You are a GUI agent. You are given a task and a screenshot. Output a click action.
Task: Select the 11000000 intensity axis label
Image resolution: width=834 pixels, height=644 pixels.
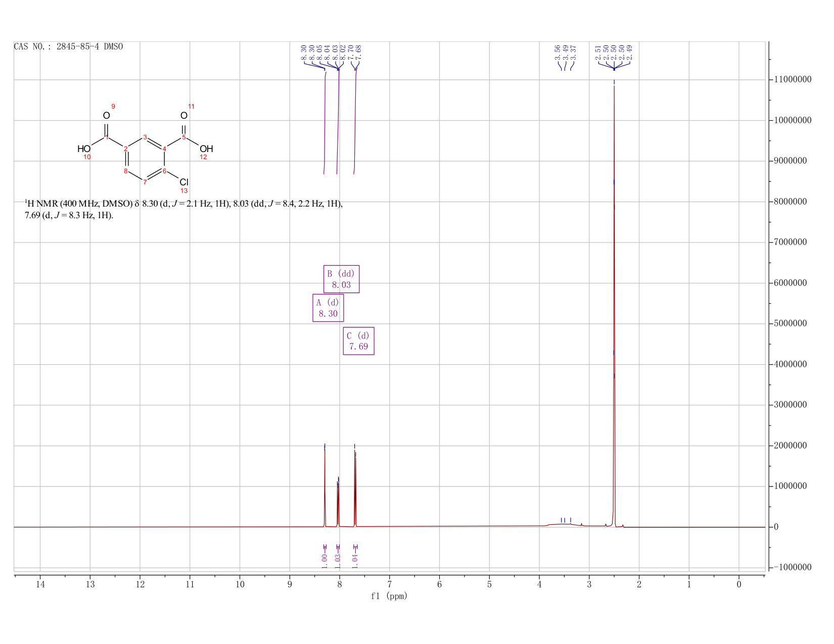pos(792,80)
